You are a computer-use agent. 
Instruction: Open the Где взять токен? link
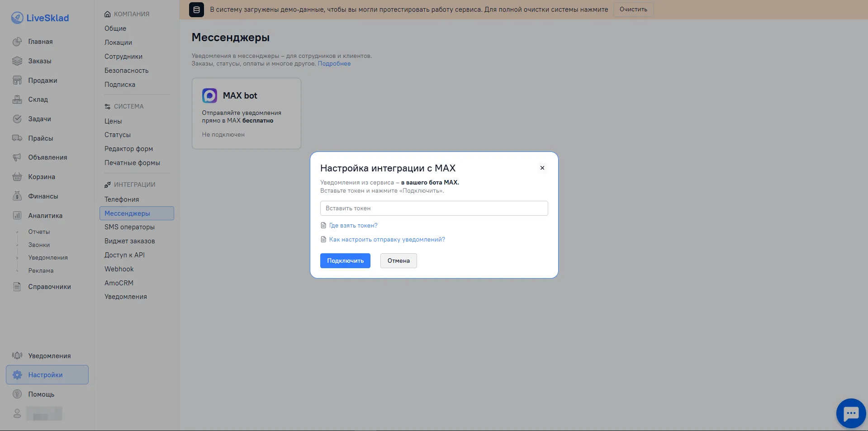point(353,226)
